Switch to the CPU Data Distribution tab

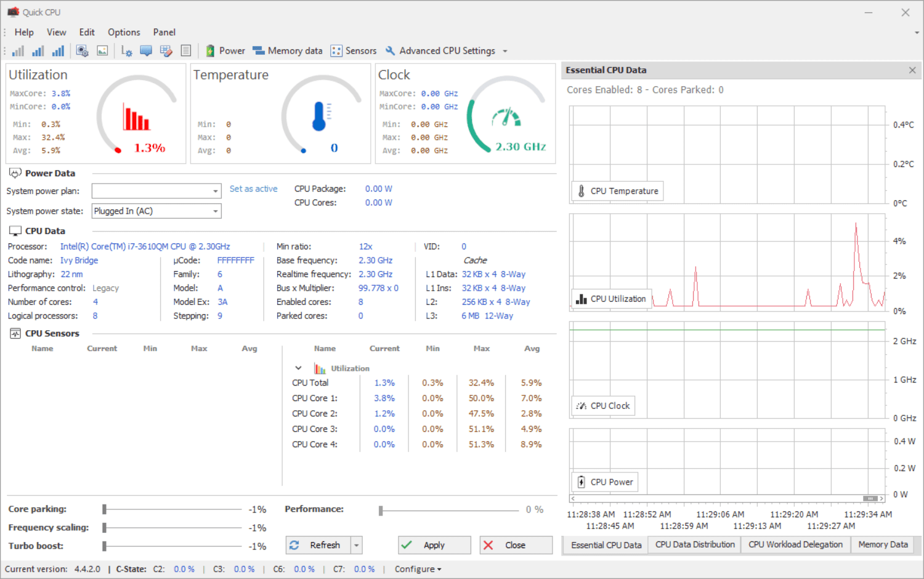pos(695,545)
